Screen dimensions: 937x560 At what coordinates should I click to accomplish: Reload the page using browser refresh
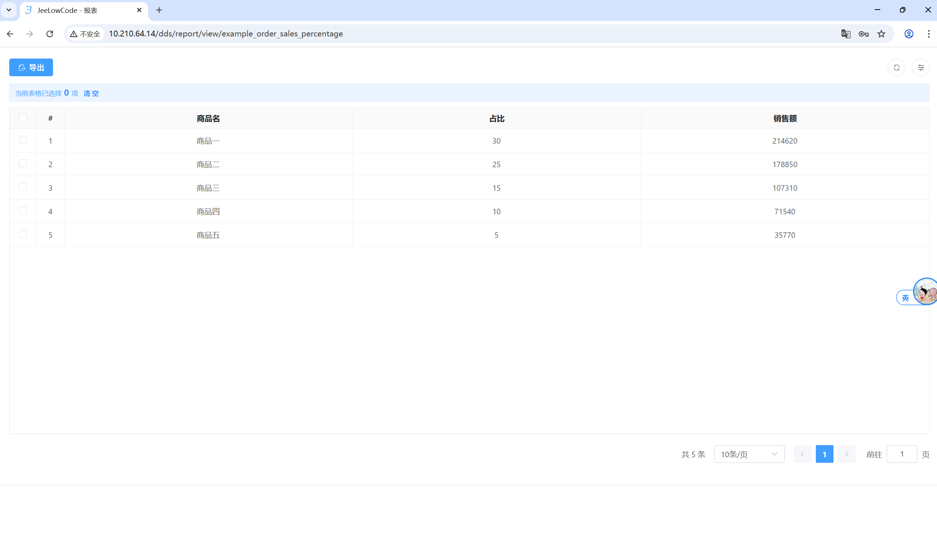point(49,34)
